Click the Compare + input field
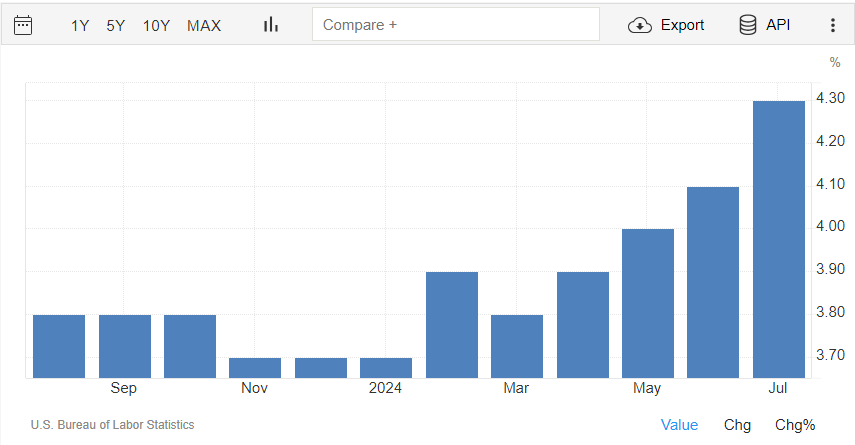The width and height of the screenshot is (855, 445). [456, 25]
